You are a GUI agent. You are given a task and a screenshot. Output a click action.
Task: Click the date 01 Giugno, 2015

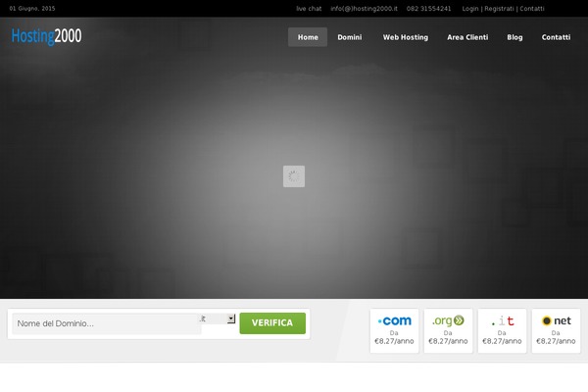click(x=32, y=8)
